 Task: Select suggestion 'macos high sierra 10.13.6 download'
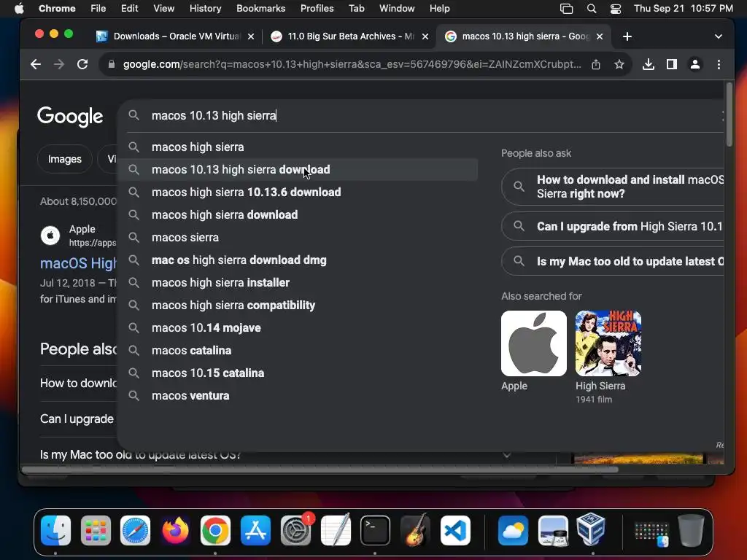pos(298,192)
